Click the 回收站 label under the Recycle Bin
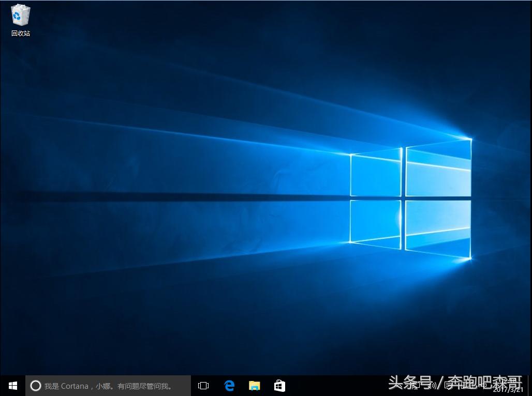532x396 pixels. (x=20, y=33)
